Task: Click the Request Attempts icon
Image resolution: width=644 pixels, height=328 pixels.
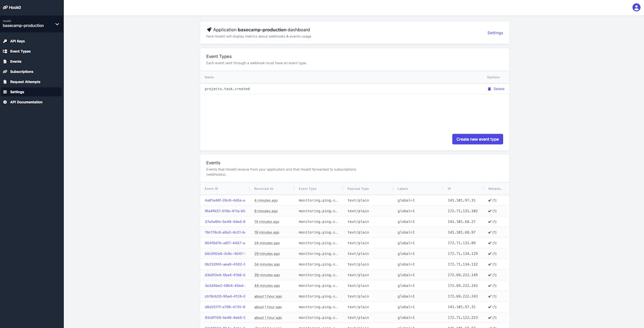Action: coord(5,82)
